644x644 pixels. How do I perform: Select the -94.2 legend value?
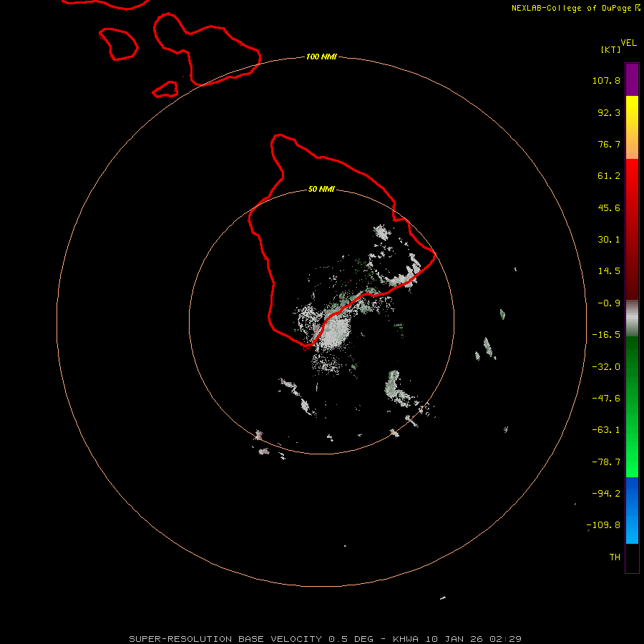[606, 494]
